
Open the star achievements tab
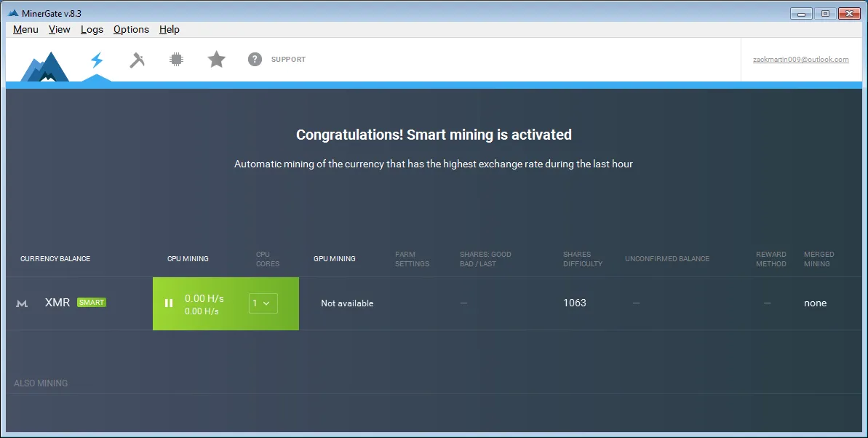pyautogui.click(x=216, y=59)
